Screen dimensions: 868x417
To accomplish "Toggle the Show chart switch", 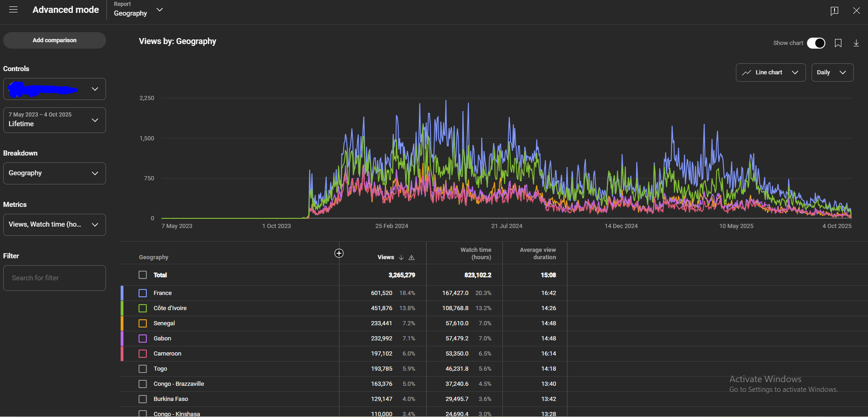I will pos(816,43).
